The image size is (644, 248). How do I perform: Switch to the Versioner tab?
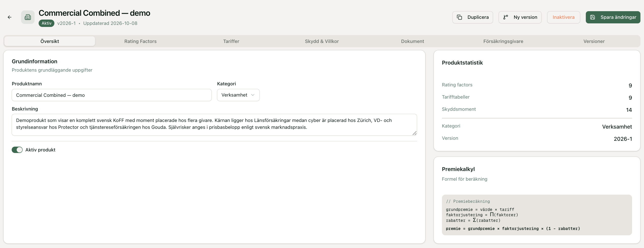(594, 41)
